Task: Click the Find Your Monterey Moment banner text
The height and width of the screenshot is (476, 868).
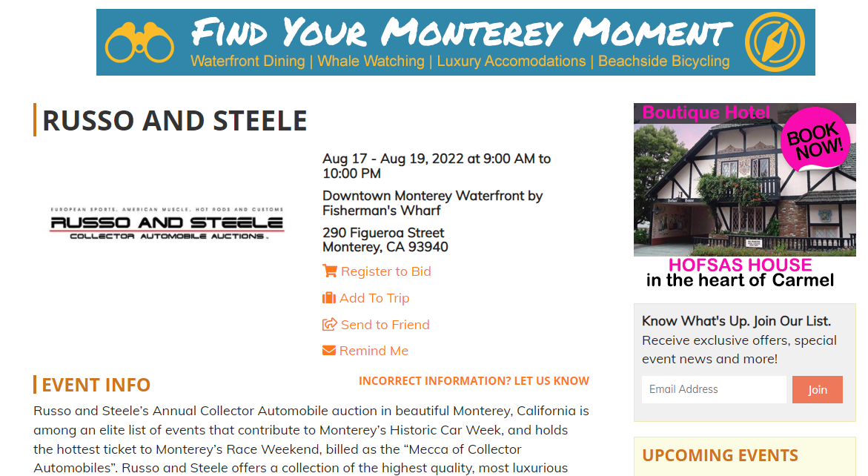Action: tap(462, 33)
